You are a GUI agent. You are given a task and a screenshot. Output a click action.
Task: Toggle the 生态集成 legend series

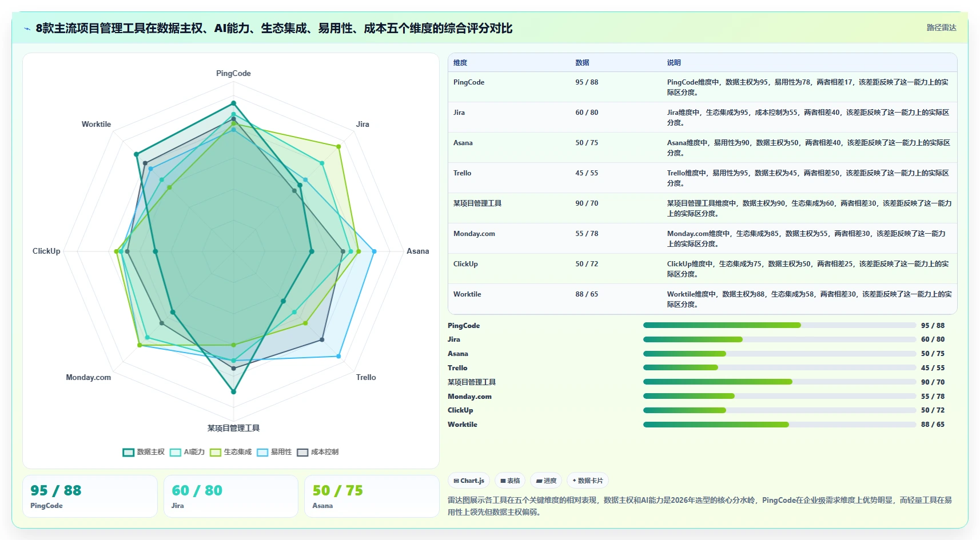point(230,452)
